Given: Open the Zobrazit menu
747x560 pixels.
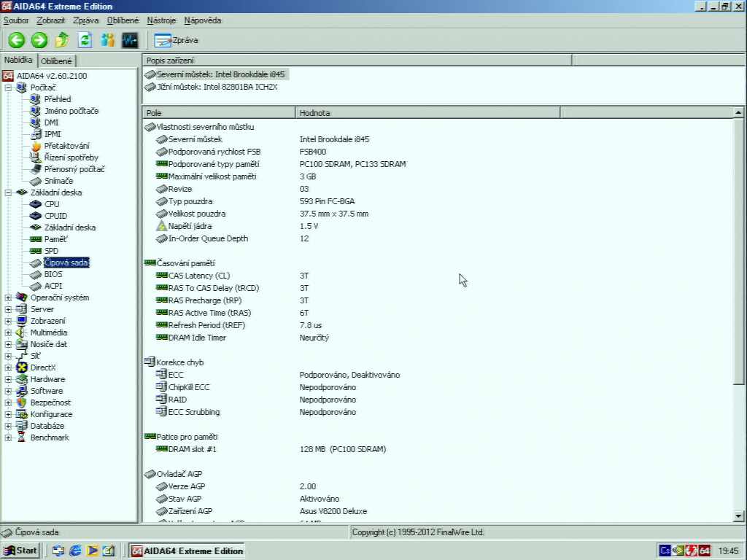Looking at the screenshot, I should (x=51, y=20).
